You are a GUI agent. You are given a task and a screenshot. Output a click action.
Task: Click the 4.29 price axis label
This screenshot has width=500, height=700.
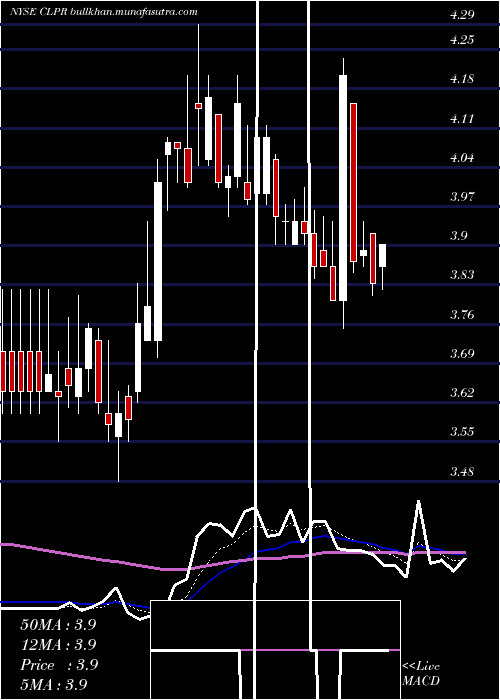(462, 15)
